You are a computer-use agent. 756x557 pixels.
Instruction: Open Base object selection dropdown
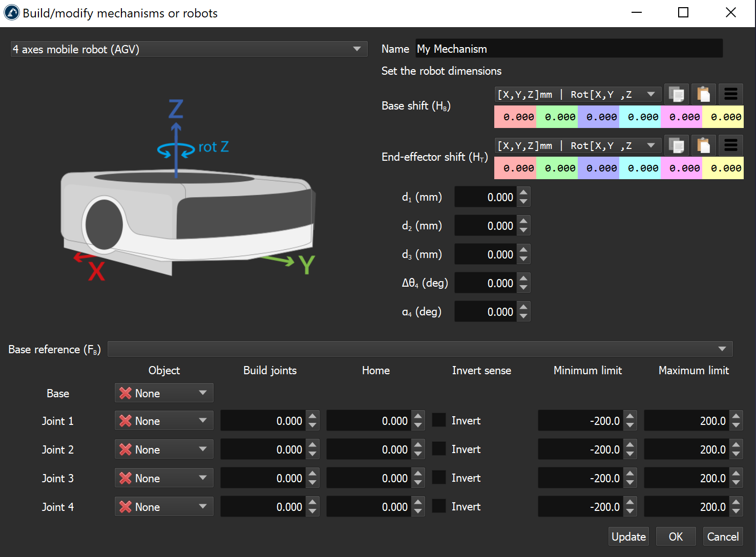click(164, 393)
